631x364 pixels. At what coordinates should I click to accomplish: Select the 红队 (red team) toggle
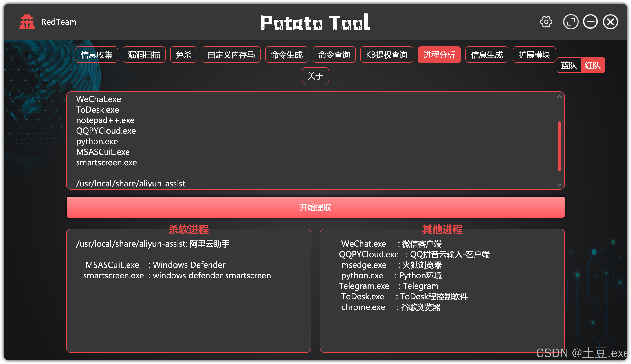(x=592, y=66)
